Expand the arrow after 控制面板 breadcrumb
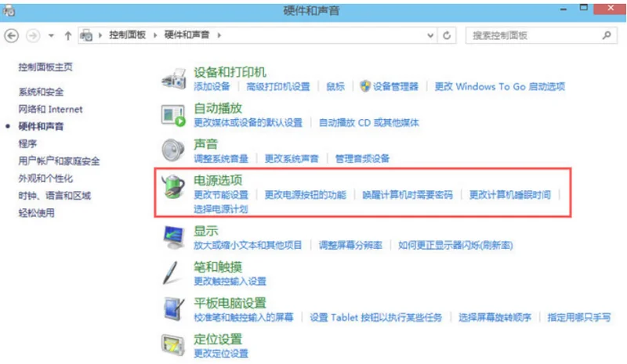This screenshot has width=627, height=364. pos(155,35)
